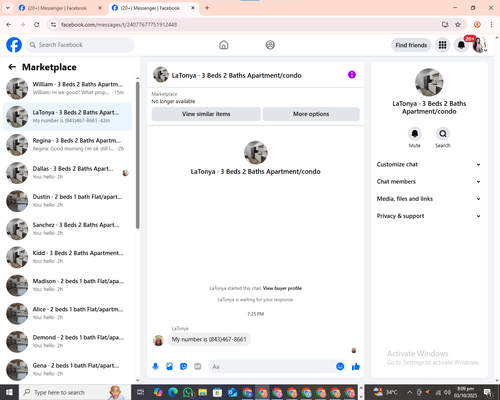Open Microsoft Edge from the taskbar
500x400 pixels.
point(173,392)
